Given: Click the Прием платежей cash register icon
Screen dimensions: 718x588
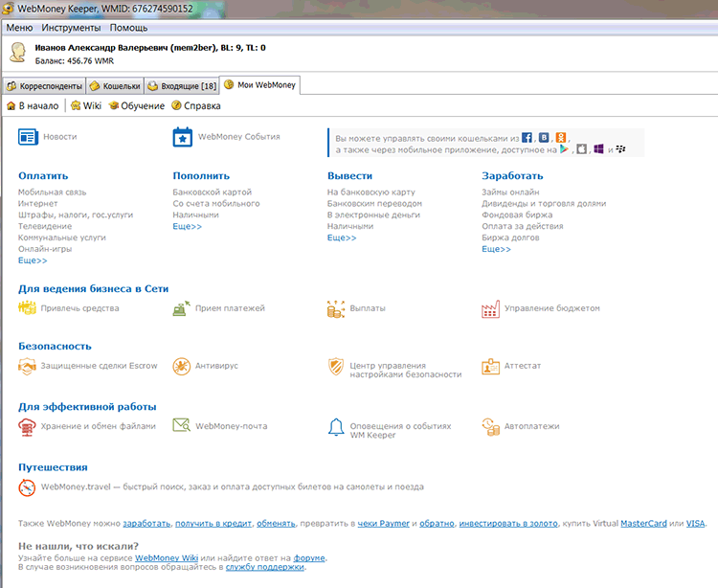Looking at the screenshot, I should tap(181, 308).
